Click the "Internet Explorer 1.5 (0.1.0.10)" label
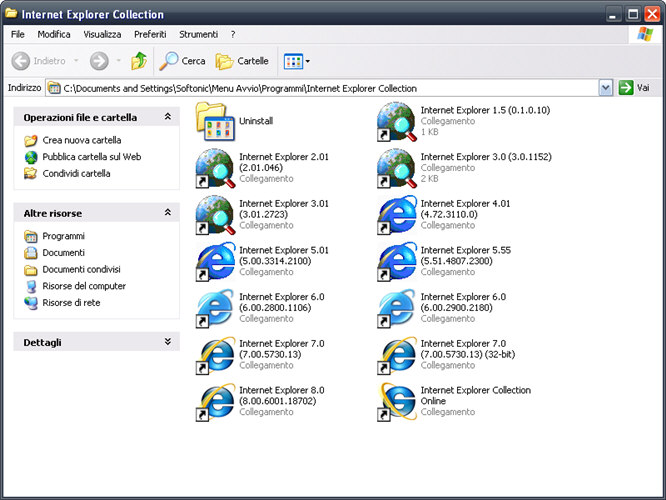Screen dimensions: 666x500 485,110
